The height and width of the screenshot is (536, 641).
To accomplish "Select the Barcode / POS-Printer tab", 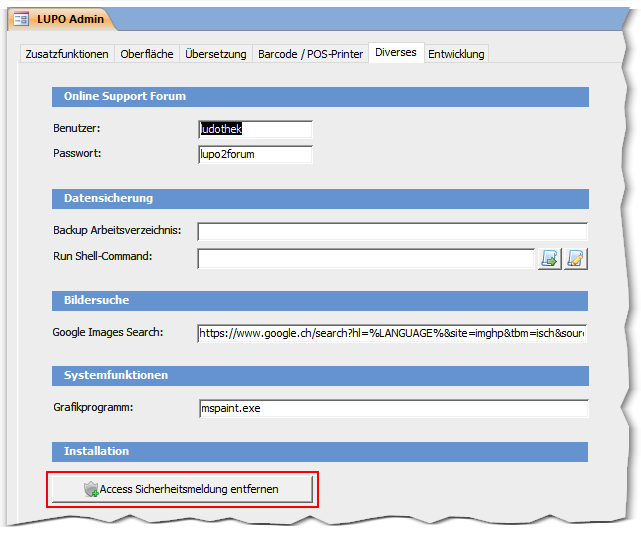I will coord(311,54).
